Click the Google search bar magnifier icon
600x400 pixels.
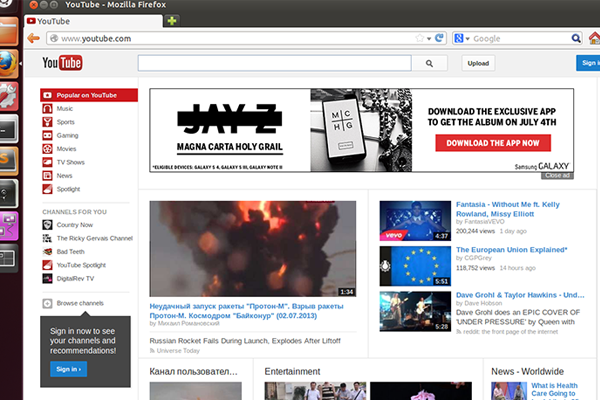(576, 38)
